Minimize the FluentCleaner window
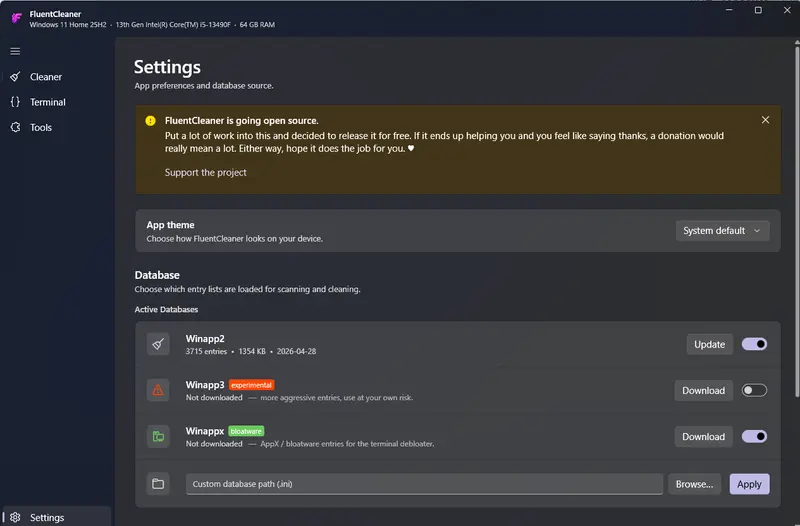Viewport: 800px width, 526px height. click(x=729, y=10)
